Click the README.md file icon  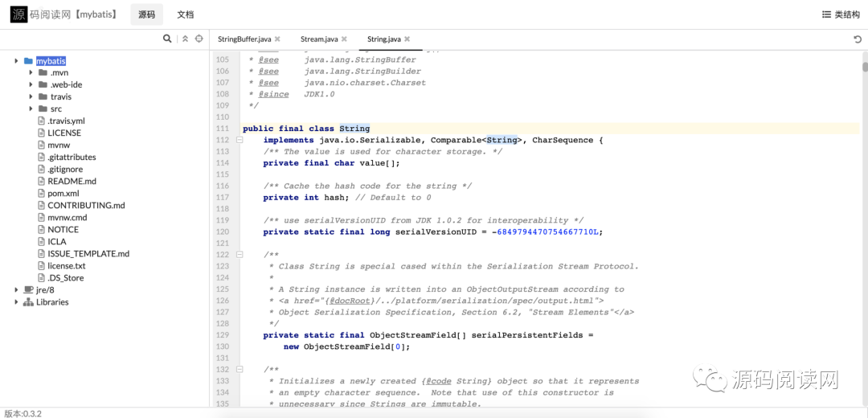[x=42, y=181]
